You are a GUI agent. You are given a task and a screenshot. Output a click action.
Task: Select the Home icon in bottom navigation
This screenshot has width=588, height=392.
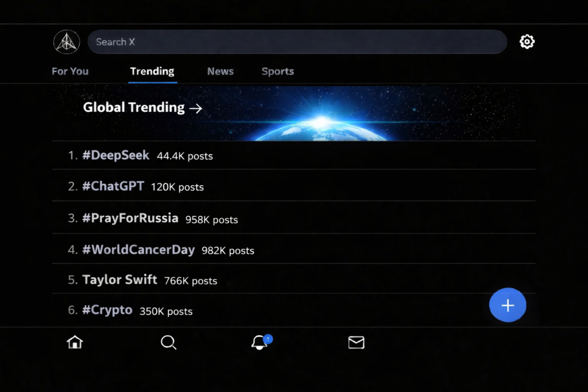(74, 342)
